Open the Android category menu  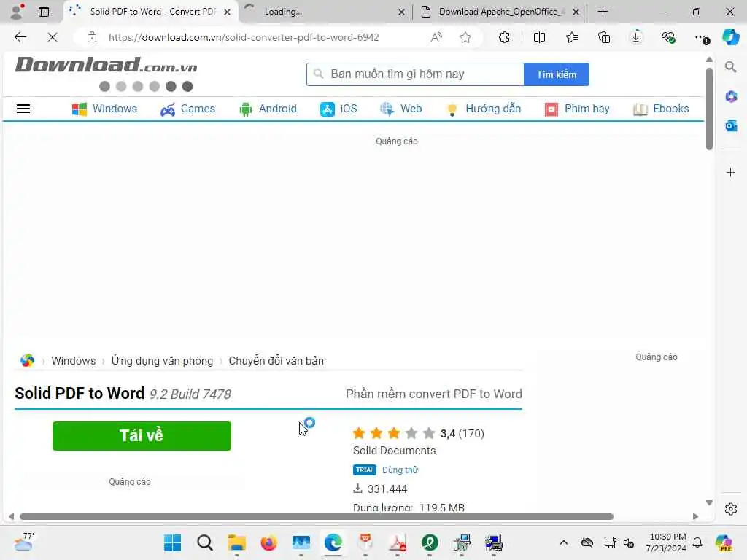pos(268,109)
